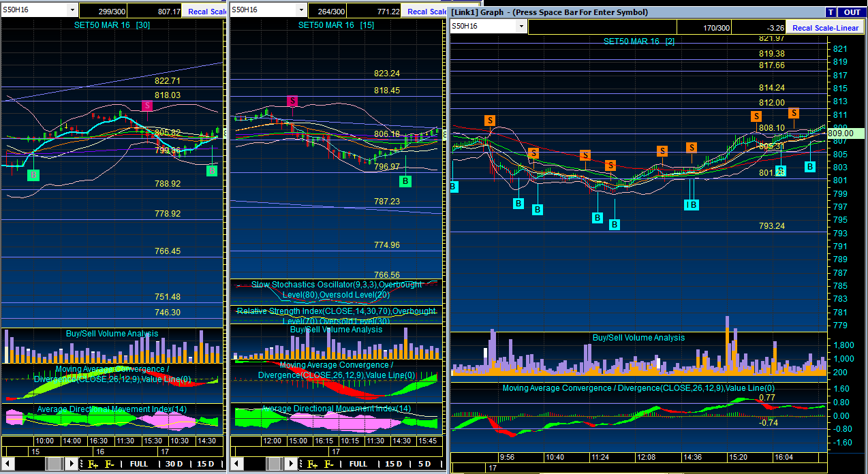Click the scroll-left arrow of the 15-minute chart
868x474 pixels.
236,464
